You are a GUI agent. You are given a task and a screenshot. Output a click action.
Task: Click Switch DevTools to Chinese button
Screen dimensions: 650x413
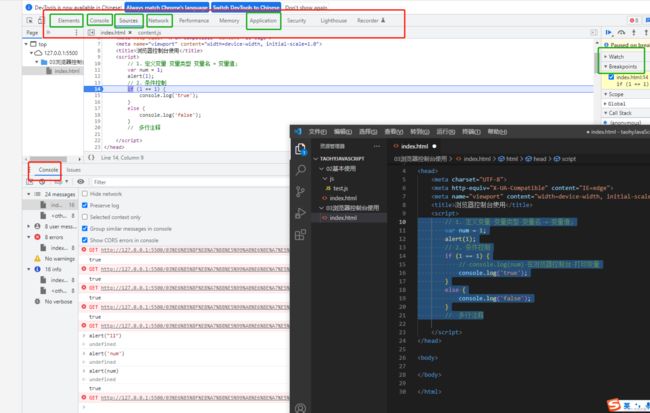point(246,7)
